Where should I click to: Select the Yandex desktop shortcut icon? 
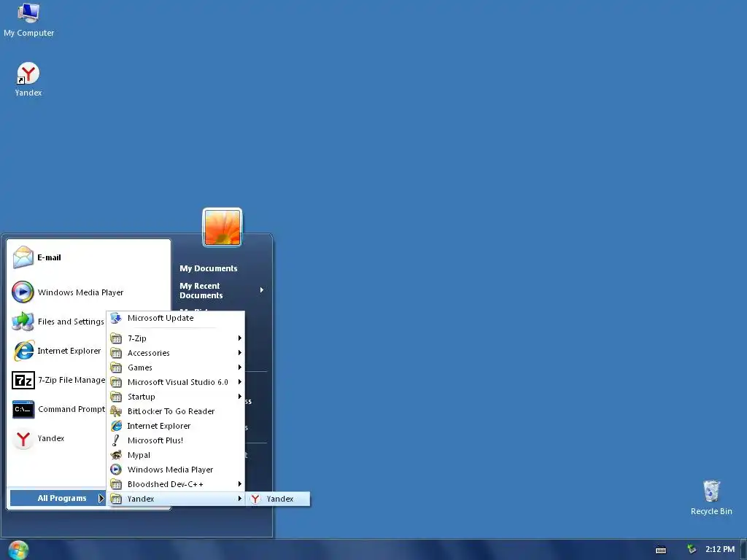pyautogui.click(x=28, y=74)
